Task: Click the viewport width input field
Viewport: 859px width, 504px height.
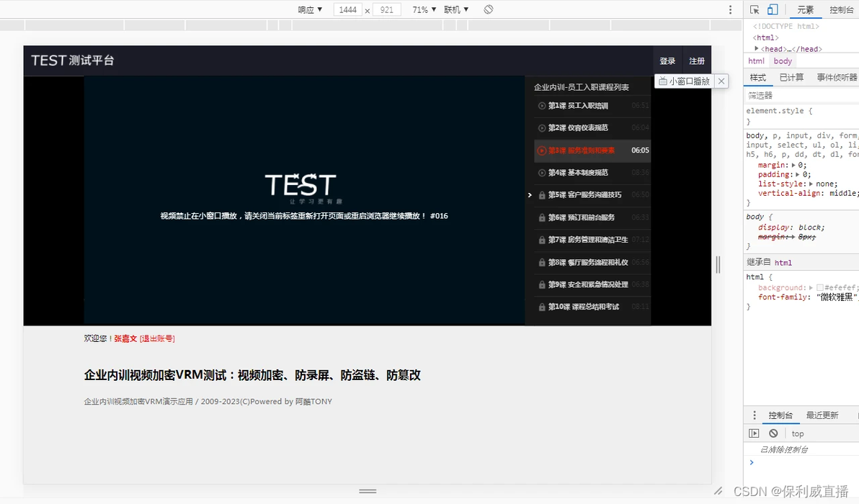Action: click(348, 9)
